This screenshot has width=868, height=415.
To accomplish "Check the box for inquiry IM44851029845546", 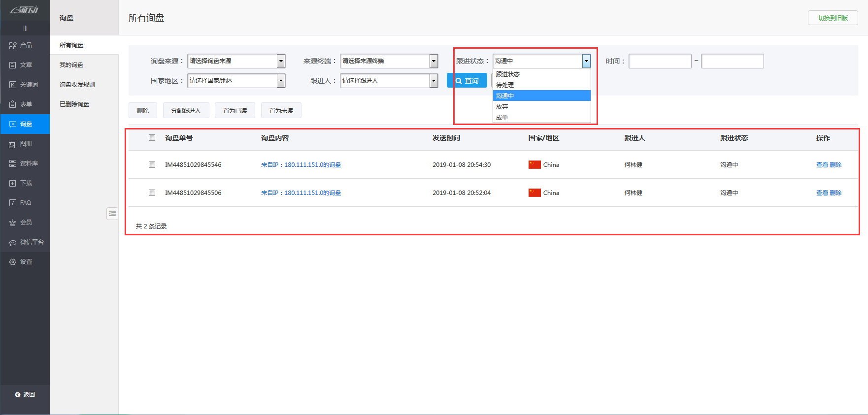I will [x=152, y=165].
